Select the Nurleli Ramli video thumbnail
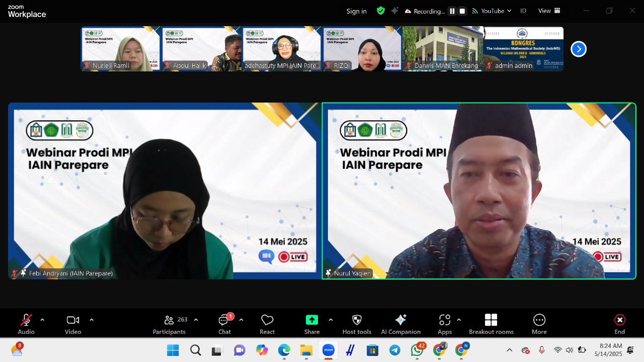The image size is (644, 362). 121,49
